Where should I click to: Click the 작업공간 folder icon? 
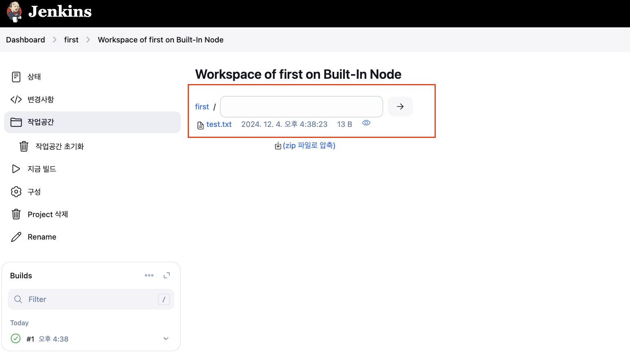click(x=16, y=122)
